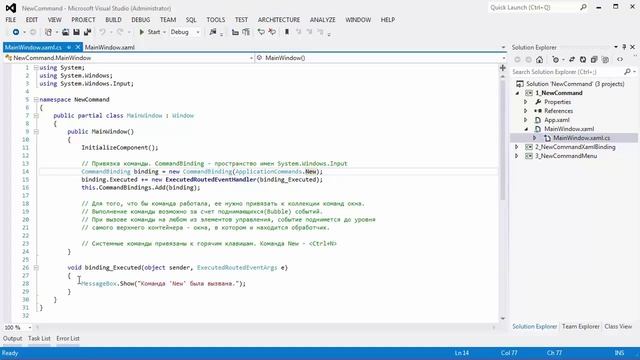The image size is (640, 360).
Task: Click the Uncomment Selected Lines icon
Action: 272,32
